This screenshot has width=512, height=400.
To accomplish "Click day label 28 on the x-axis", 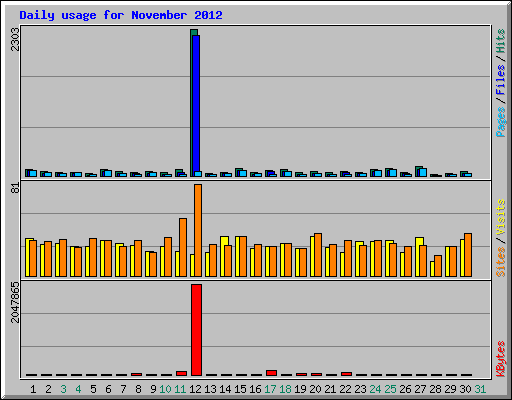I will (x=435, y=389).
